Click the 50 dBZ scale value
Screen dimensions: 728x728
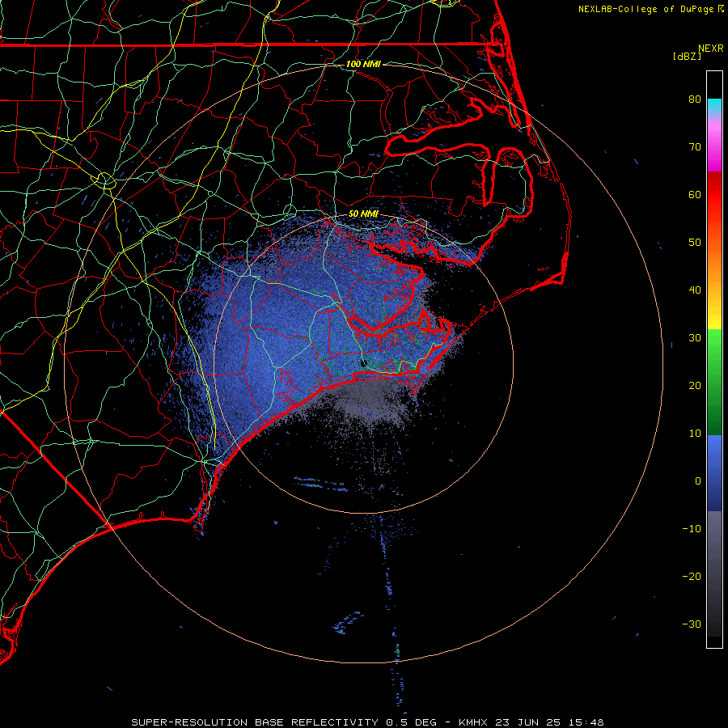[x=695, y=243]
